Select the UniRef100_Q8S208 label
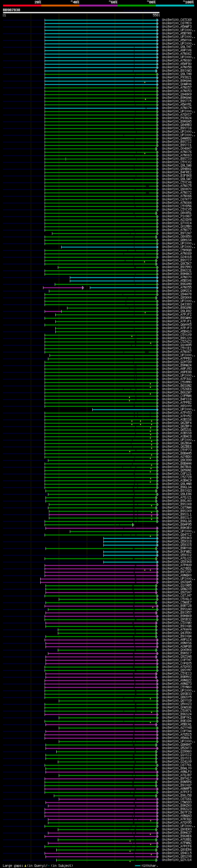 [x=177, y=856]
